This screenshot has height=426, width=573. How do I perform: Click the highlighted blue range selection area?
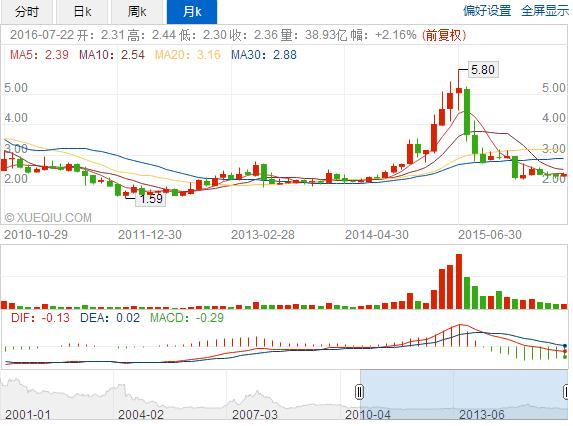pyautogui.click(x=464, y=395)
